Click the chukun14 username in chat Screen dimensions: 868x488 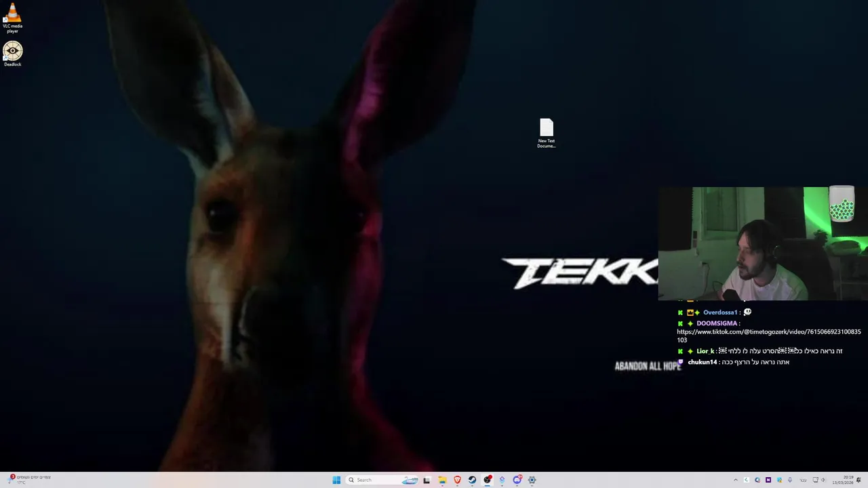click(702, 362)
